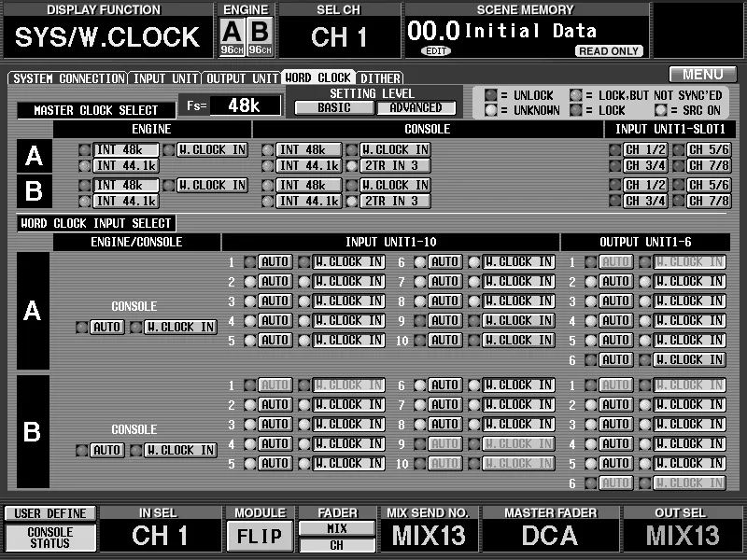Switch to the OUTPUT UNIT tab
747x560 pixels.
tap(242, 78)
